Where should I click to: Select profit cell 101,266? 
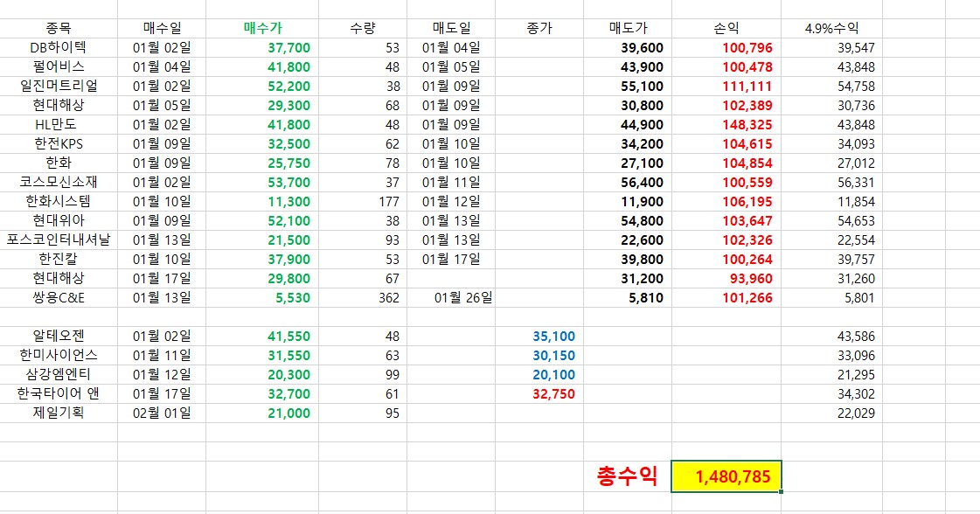click(726, 297)
